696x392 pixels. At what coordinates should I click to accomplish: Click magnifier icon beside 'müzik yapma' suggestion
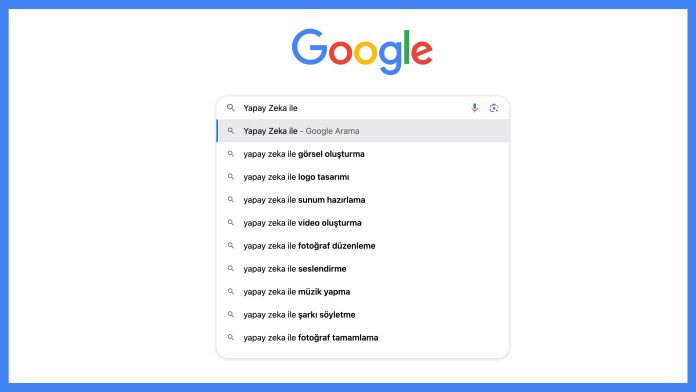coord(230,292)
